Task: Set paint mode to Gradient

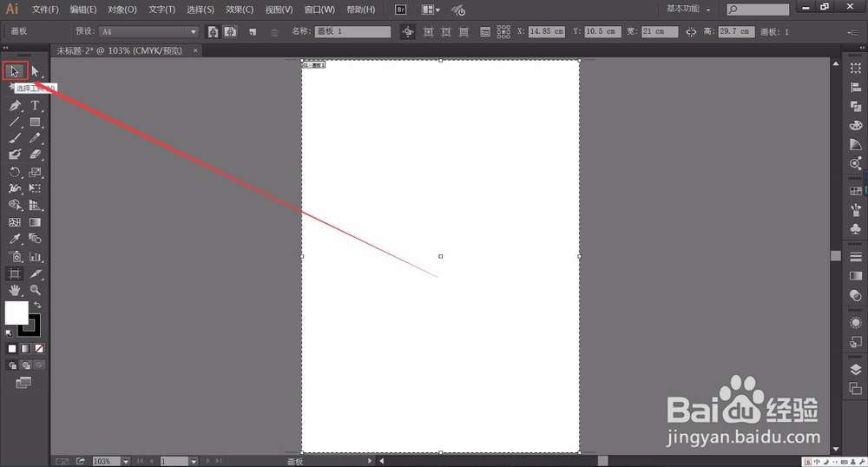Action: click(x=25, y=349)
